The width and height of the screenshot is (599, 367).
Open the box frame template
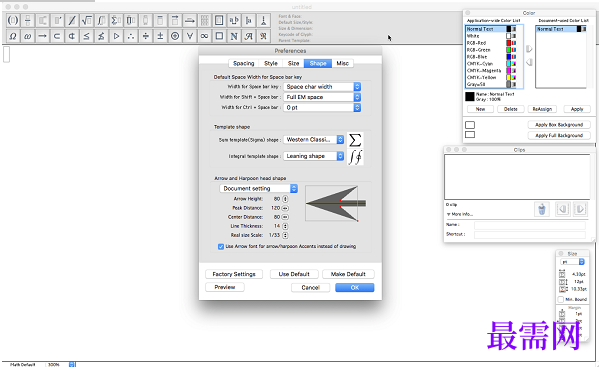pos(219,20)
